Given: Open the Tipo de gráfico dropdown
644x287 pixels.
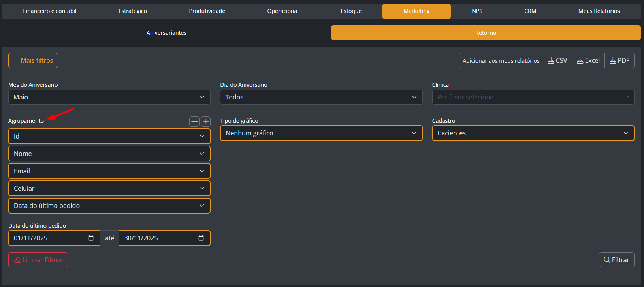Looking at the screenshot, I should pos(321,133).
